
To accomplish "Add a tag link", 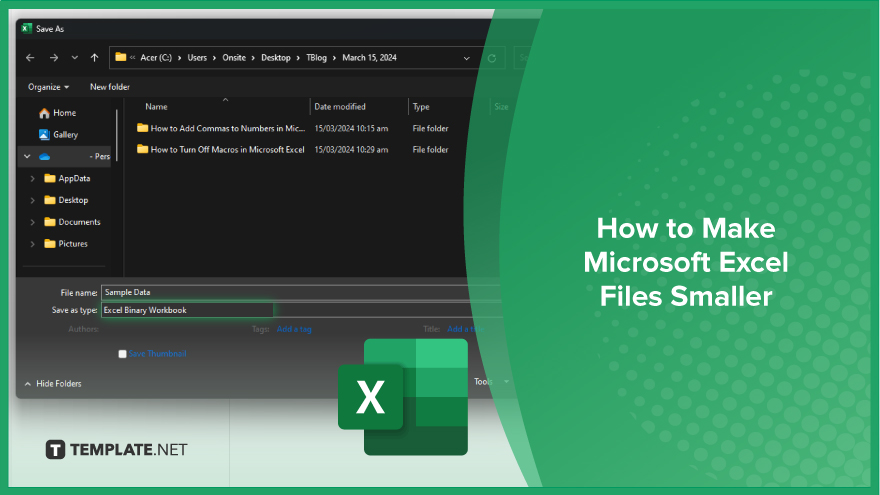I will click(x=294, y=329).
